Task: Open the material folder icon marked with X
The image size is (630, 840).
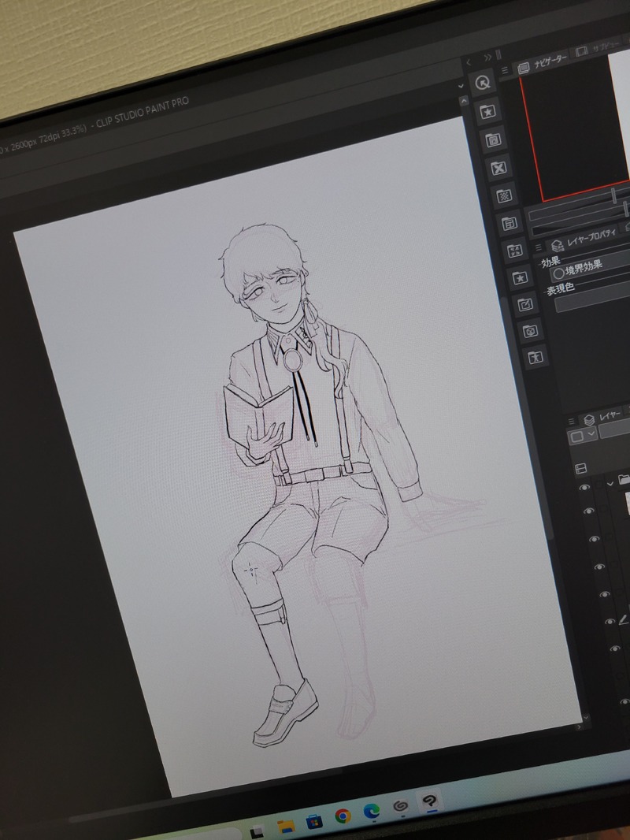Action: 498,168
